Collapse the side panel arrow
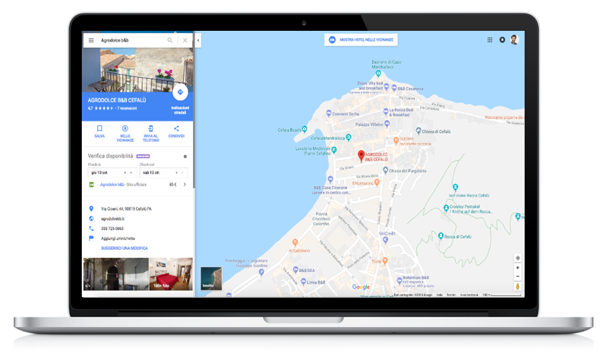 [198, 40]
